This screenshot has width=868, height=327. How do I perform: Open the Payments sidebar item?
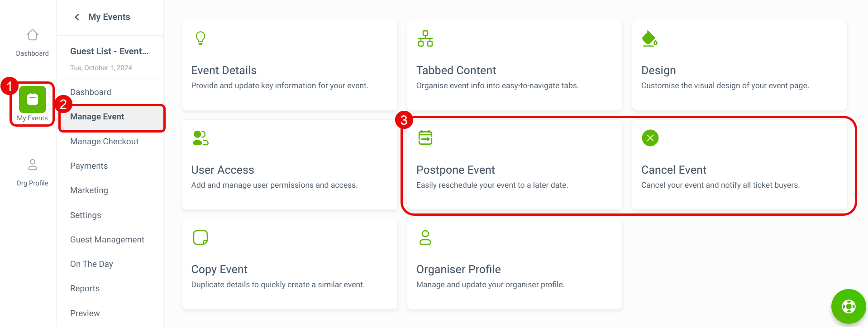pos(89,166)
